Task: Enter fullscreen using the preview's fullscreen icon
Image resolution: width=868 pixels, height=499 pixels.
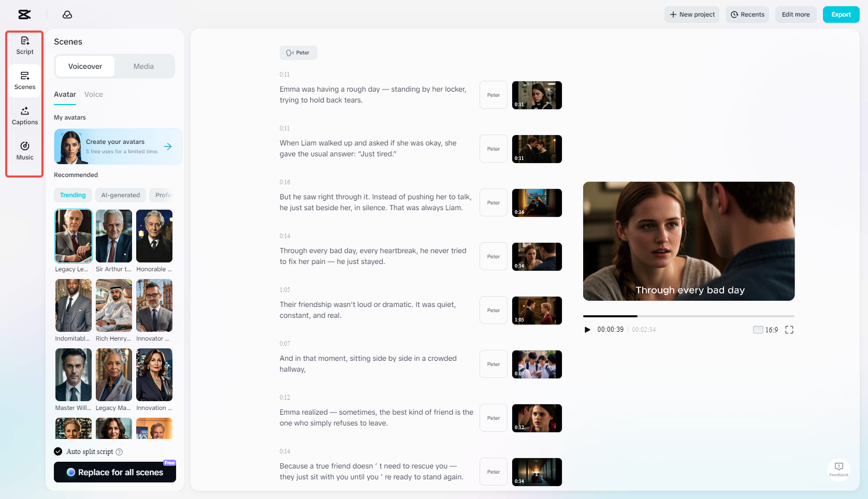Action: click(789, 329)
